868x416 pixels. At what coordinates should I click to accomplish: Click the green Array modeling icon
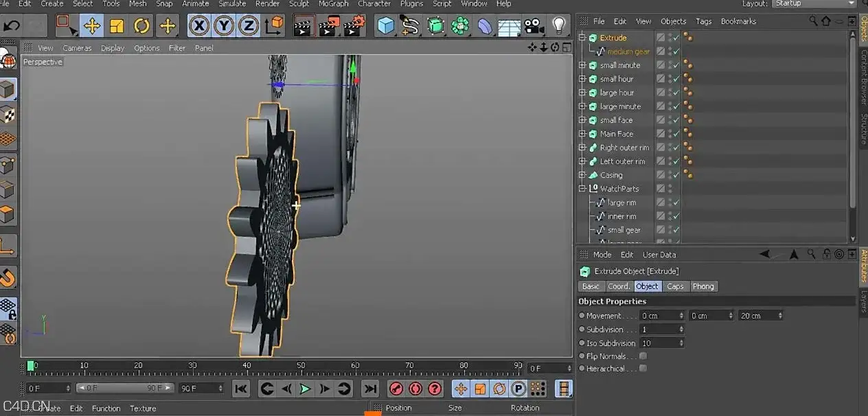(460, 26)
